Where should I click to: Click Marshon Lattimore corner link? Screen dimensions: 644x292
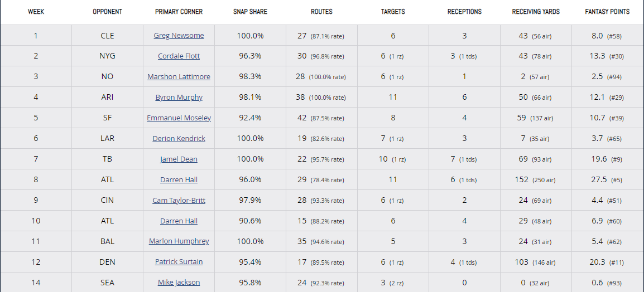coord(179,77)
